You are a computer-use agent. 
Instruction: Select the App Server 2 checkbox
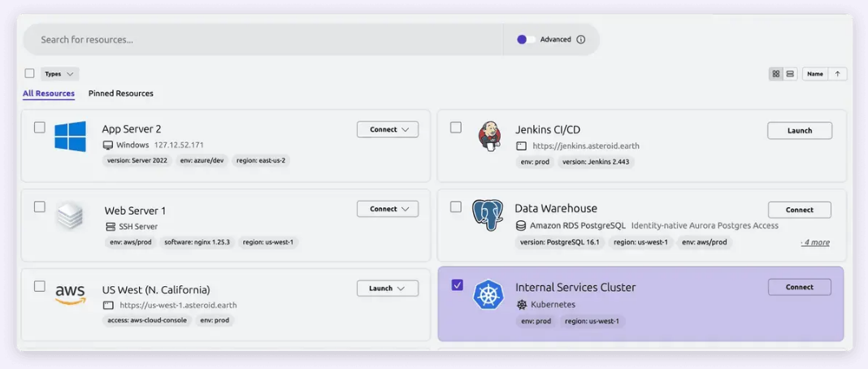coord(40,128)
